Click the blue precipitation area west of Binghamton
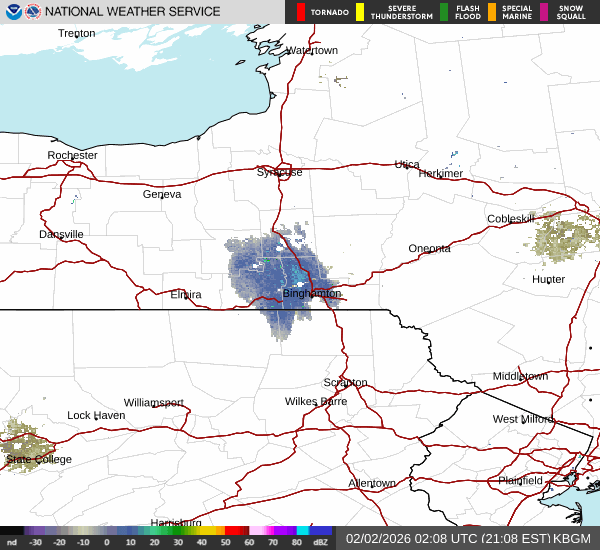The width and height of the screenshot is (600, 550). [x=255, y=272]
